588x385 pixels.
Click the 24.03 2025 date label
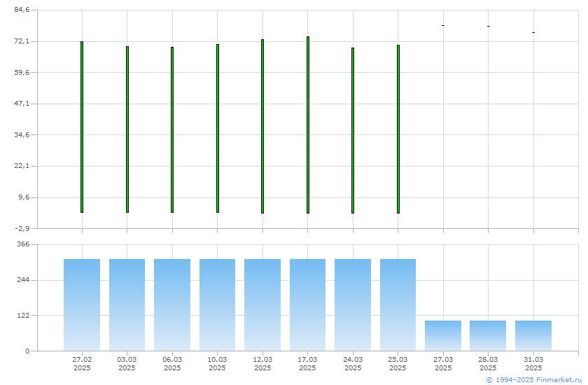[353, 363]
